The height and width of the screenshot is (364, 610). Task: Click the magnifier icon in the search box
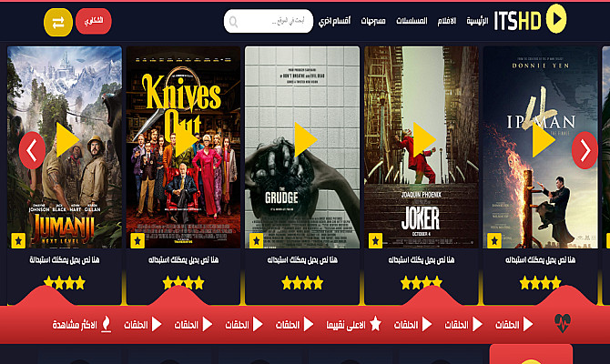233,22
